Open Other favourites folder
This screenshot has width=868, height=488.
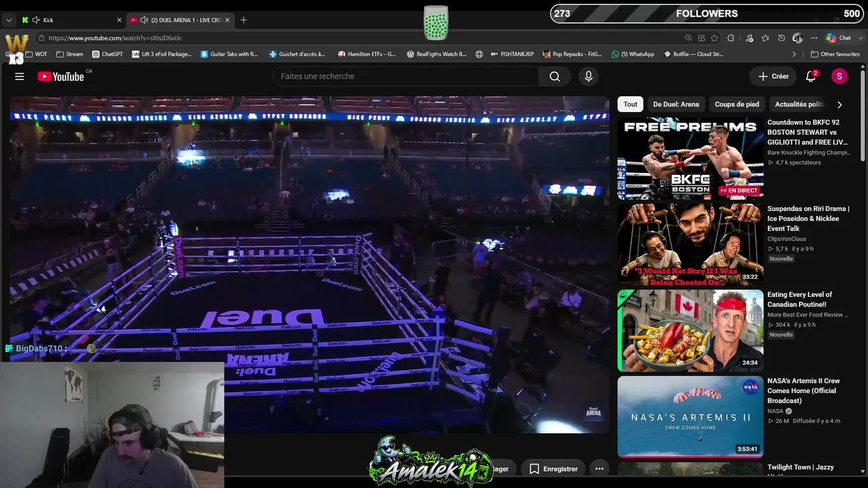pos(835,54)
